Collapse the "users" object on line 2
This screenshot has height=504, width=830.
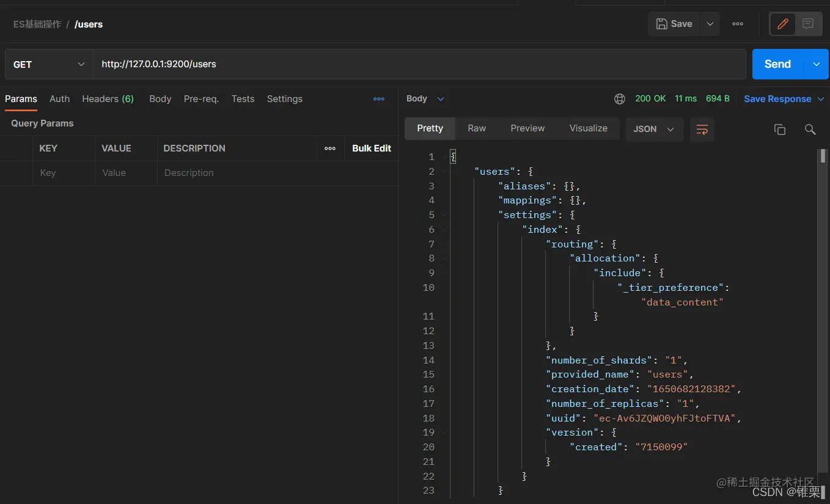444,172
